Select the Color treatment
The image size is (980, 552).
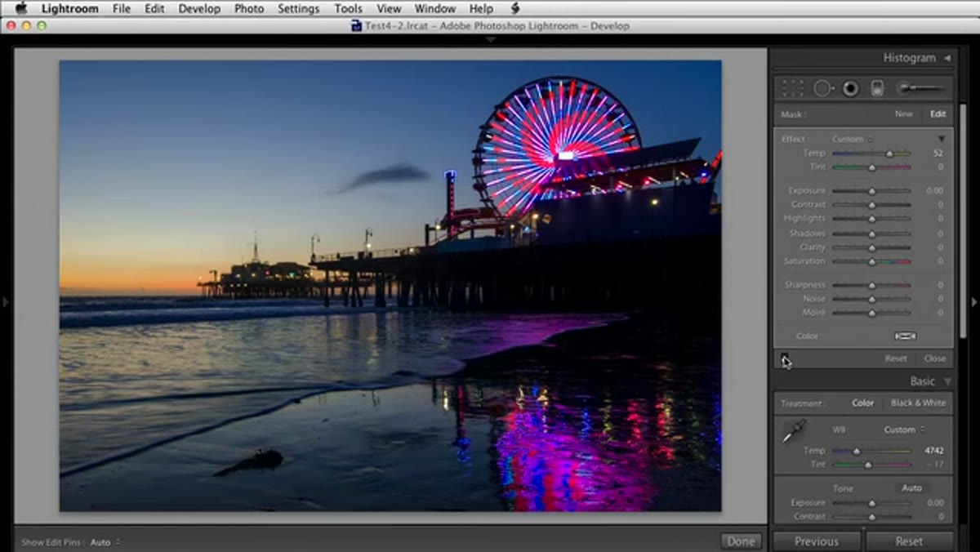click(x=862, y=403)
